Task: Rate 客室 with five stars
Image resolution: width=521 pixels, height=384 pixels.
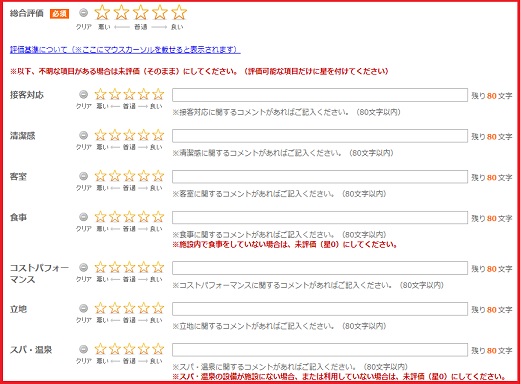Action: [x=158, y=176]
